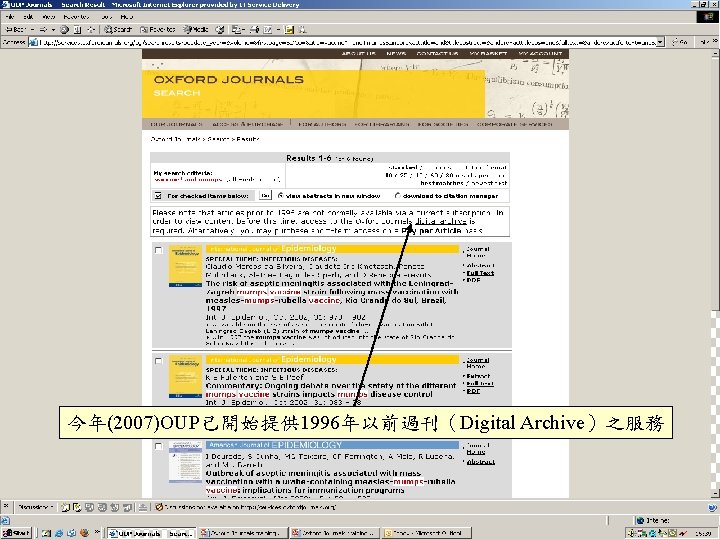Click the Media toolbar button
Image resolution: width=720 pixels, height=540 pixels.
tap(196, 29)
